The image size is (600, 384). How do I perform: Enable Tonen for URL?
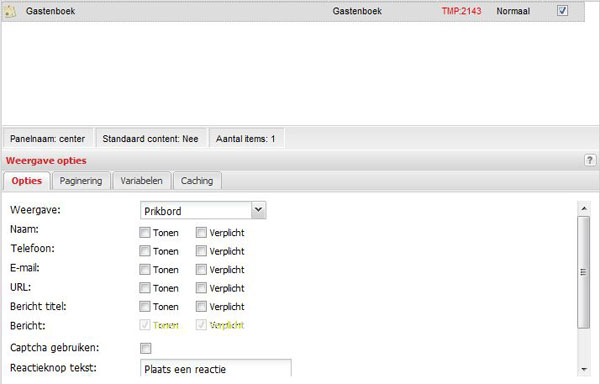[145, 288]
